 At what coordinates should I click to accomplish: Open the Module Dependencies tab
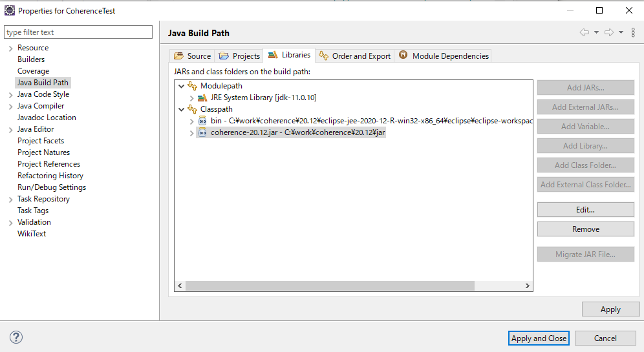point(444,56)
